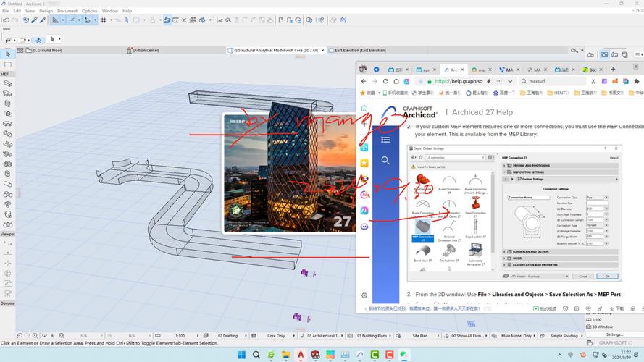Open the 00 Show All Elements filter dropdown

[468, 336]
